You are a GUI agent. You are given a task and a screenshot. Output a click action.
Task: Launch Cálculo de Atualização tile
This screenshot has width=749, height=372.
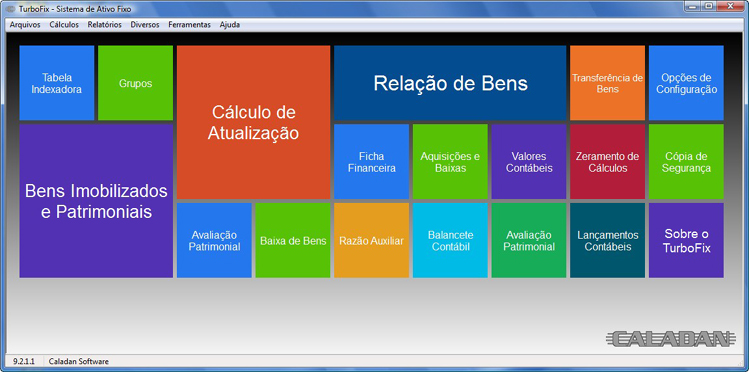(254, 122)
